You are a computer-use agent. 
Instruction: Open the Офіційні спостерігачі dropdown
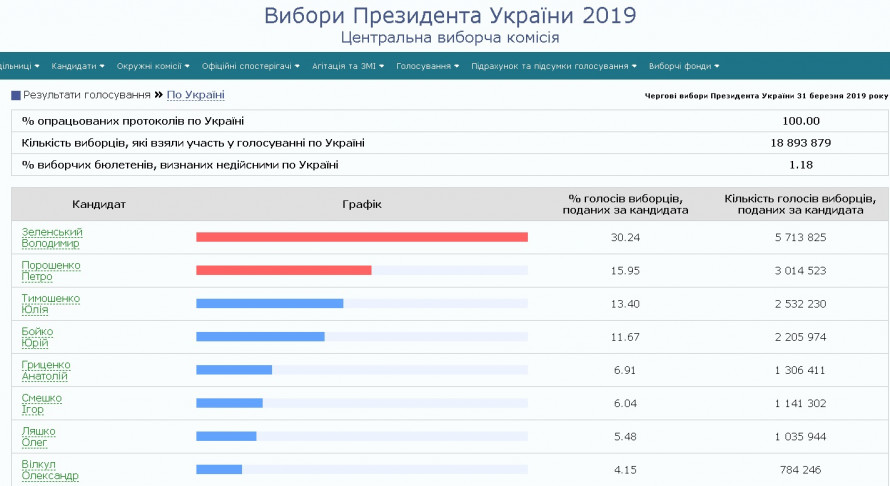coord(250,66)
